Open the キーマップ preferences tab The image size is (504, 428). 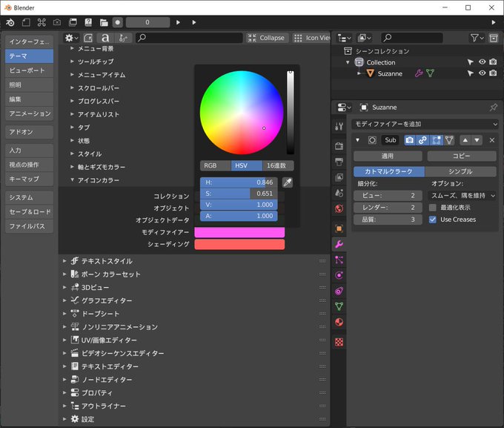29,179
